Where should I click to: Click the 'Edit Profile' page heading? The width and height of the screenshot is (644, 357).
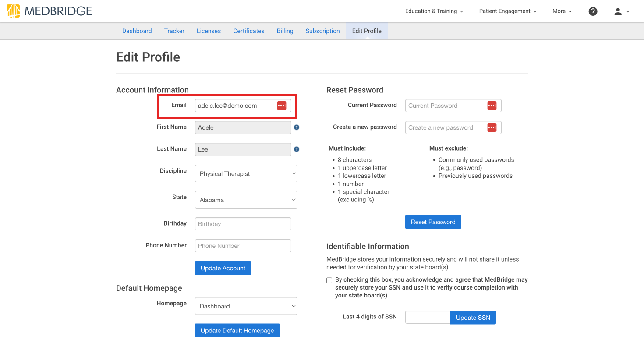148,57
